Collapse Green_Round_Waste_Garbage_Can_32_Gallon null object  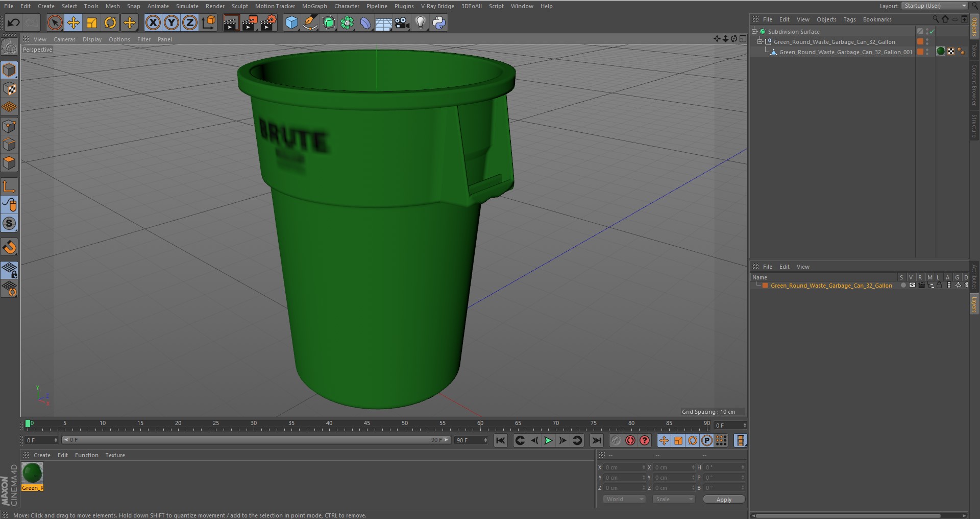[x=759, y=41]
